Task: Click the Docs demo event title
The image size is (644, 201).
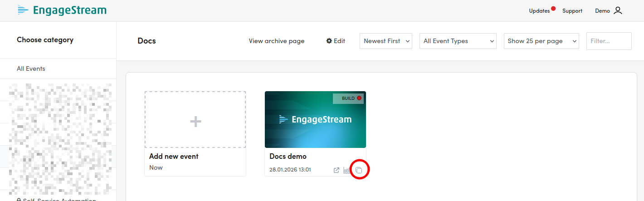Action: tap(288, 156)
